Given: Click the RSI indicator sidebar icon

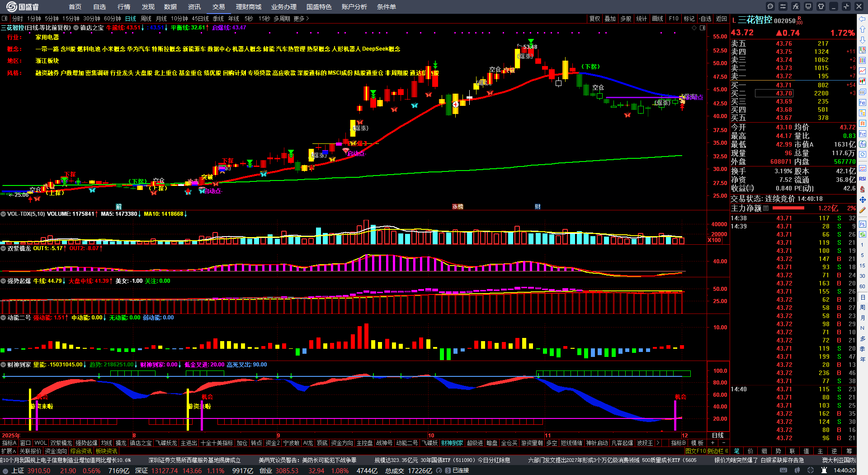Looking at the screenshot, I should [863, 179].
